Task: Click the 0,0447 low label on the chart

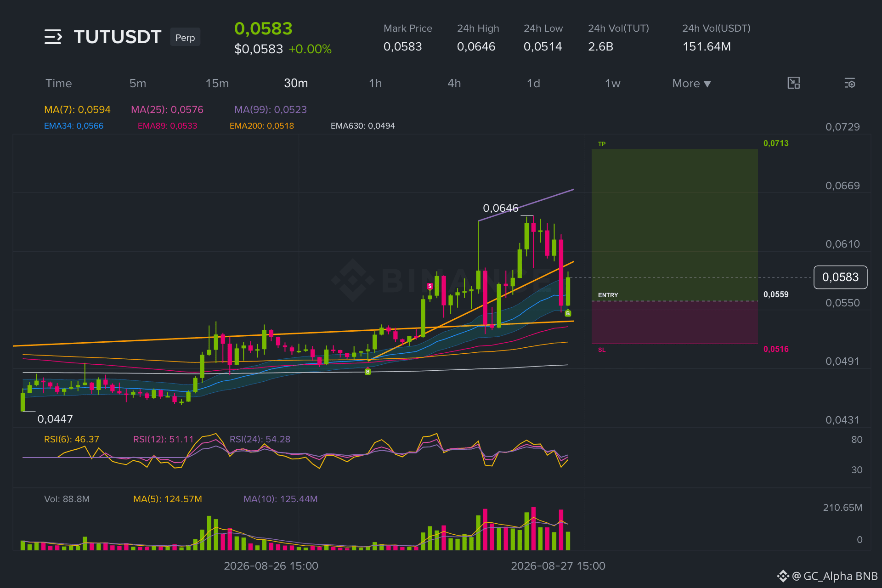Action: click(x=55, y=419)
